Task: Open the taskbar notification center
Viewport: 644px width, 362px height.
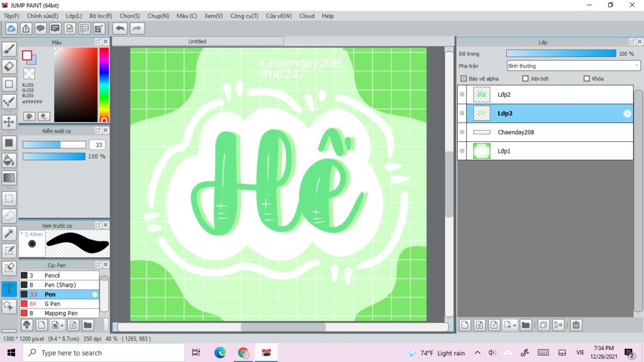Action: (x=628, y=353)
